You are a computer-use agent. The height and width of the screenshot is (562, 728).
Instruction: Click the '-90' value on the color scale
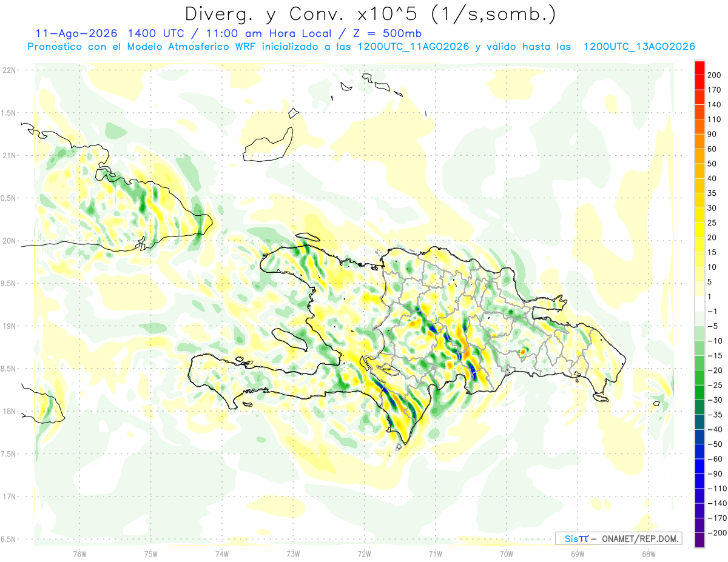(715, 474)
